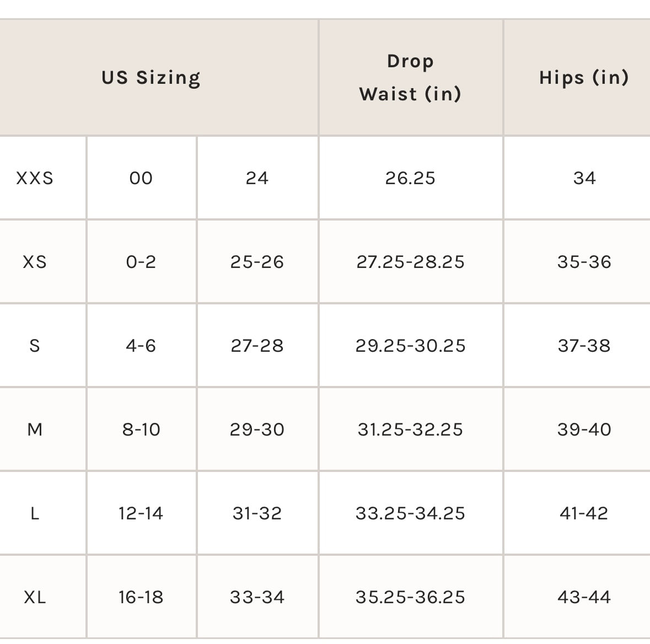The height and width of the screenshot is (644, 650).
Task: Select the 39-40 hips cell
Action: [584, 430]
